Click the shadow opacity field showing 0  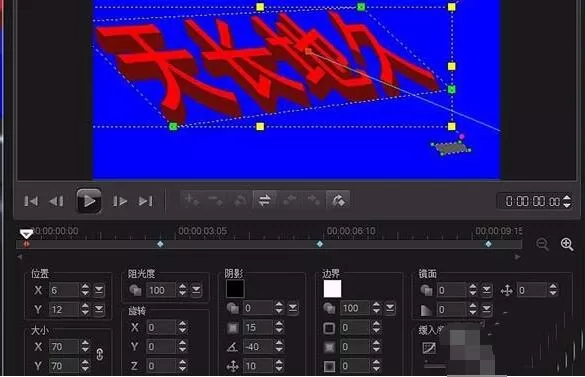coord(258,308)
